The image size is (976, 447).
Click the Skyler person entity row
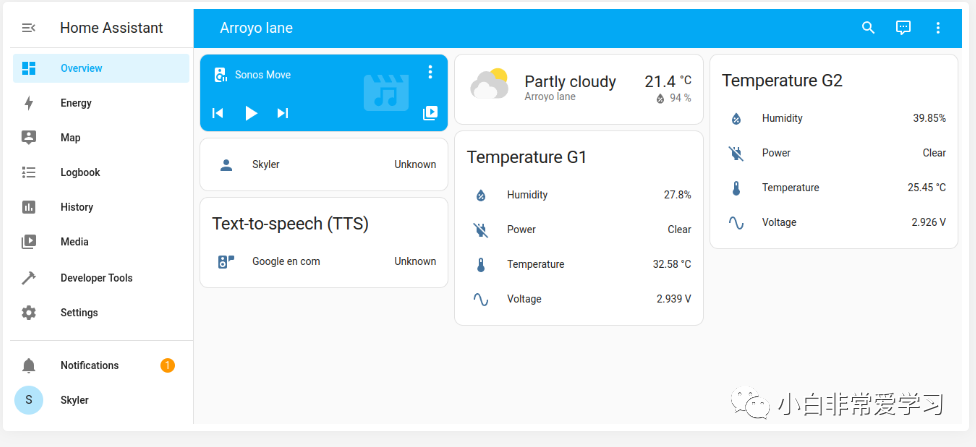point(324,164)
